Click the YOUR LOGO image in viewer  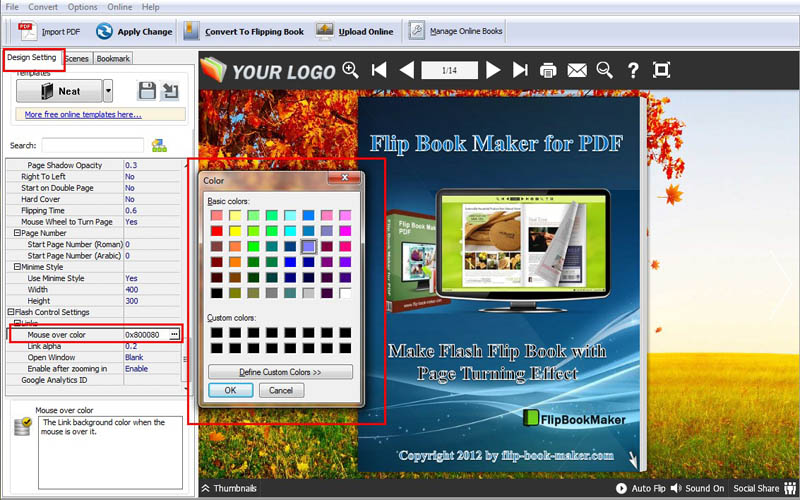click(268, 71)
